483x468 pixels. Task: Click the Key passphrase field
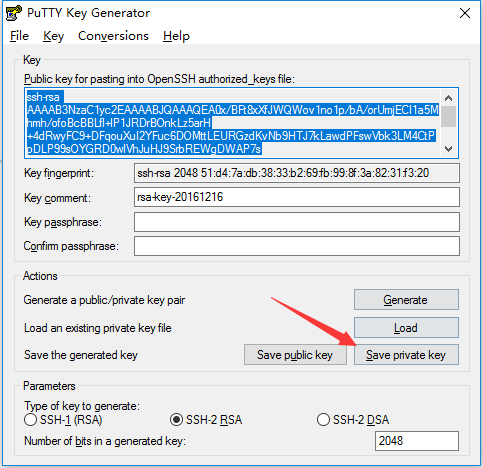click(x=297, y=222)
